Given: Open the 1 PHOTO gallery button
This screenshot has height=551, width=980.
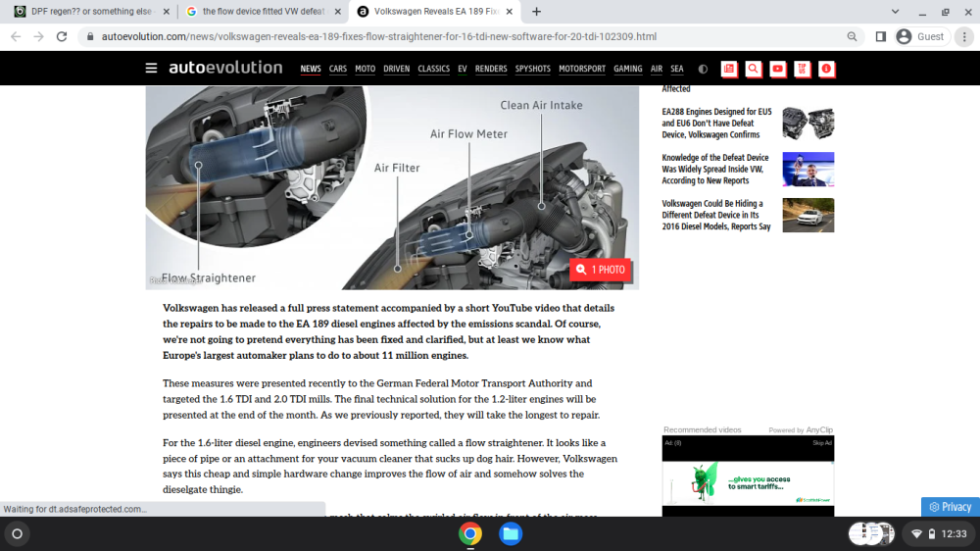Looking at the screenshot, I should point(600,270).
